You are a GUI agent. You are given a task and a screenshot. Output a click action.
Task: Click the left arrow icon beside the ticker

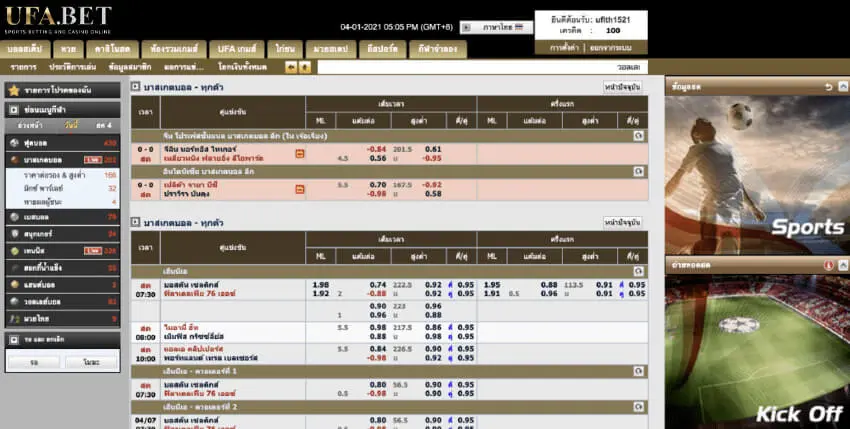coord(291,67)
